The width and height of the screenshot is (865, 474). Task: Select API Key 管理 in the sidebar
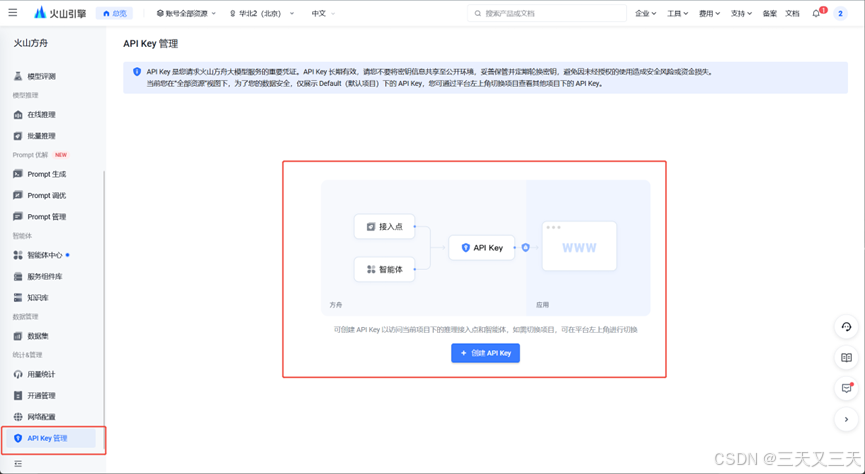pyautogui.click(x=51, y=438)
